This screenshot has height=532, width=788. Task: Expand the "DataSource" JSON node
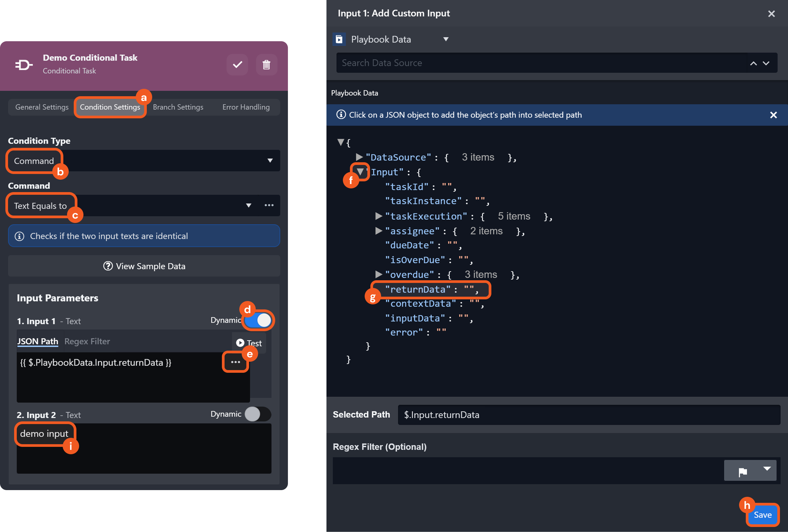coord(359,157)
